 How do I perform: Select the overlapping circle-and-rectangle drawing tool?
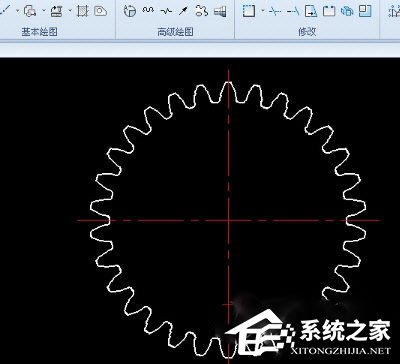point(30,11)
